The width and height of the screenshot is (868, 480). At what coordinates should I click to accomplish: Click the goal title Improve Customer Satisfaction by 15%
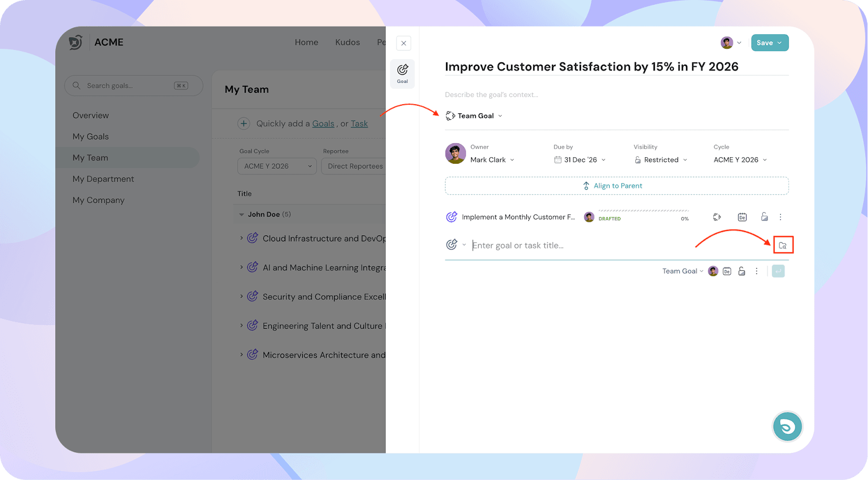click(591, 67)
